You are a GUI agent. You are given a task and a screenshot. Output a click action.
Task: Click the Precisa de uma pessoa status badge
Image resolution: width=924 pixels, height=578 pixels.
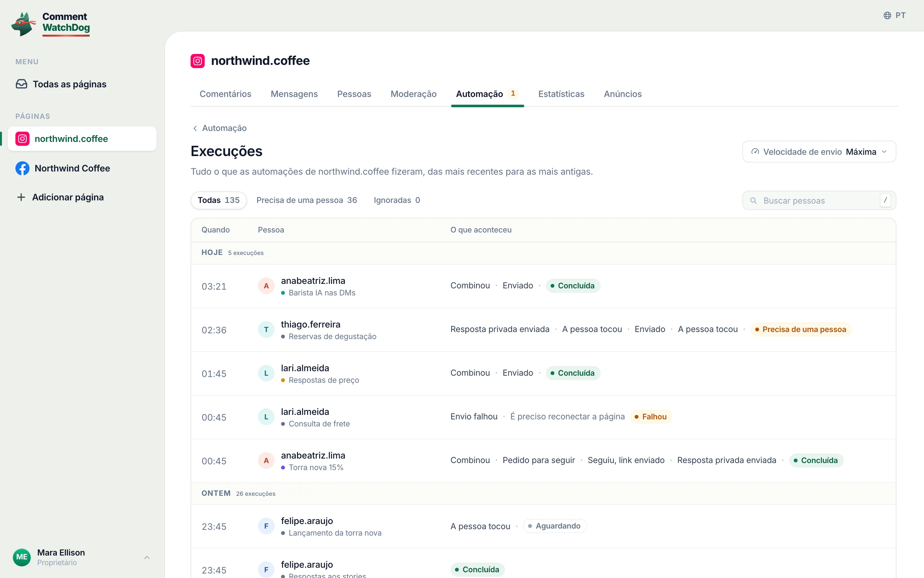tap(801, 329)
